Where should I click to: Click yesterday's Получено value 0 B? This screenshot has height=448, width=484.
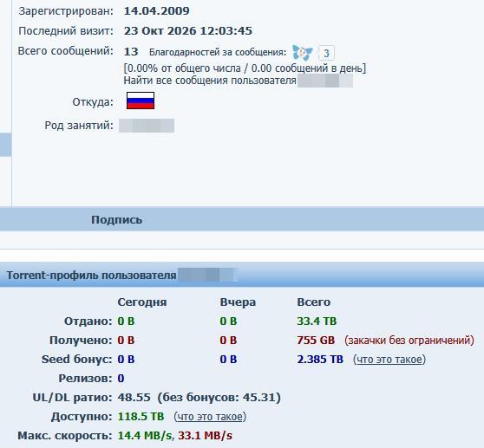[x=228, y=341]
